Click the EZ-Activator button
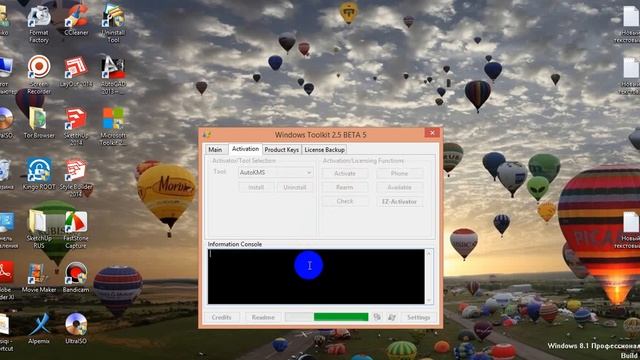 [x=400, y=201]
